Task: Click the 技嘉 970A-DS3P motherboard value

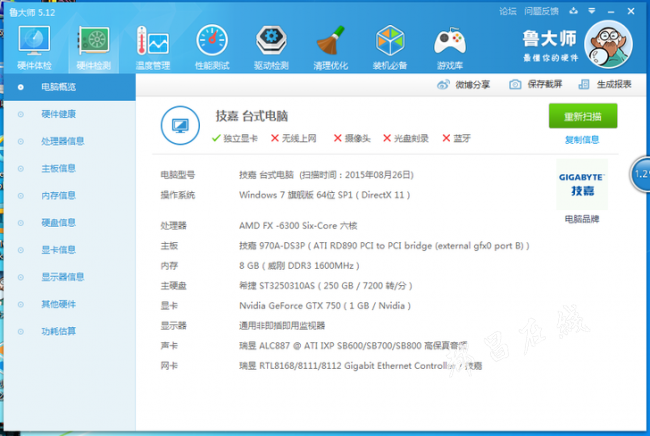Action: [x=384, y=246]
